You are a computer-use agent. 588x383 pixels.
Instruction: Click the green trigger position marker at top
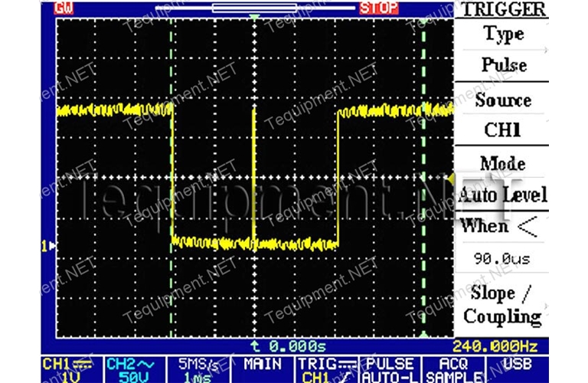(256, 17)
